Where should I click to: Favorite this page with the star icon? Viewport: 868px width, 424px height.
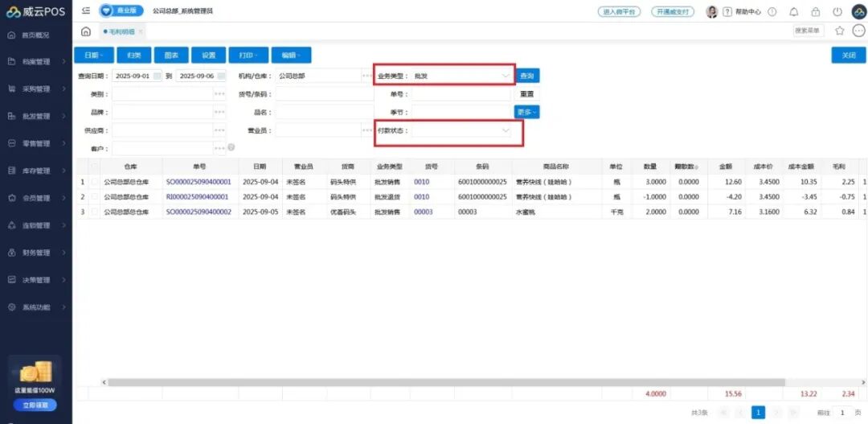[840, 31]
